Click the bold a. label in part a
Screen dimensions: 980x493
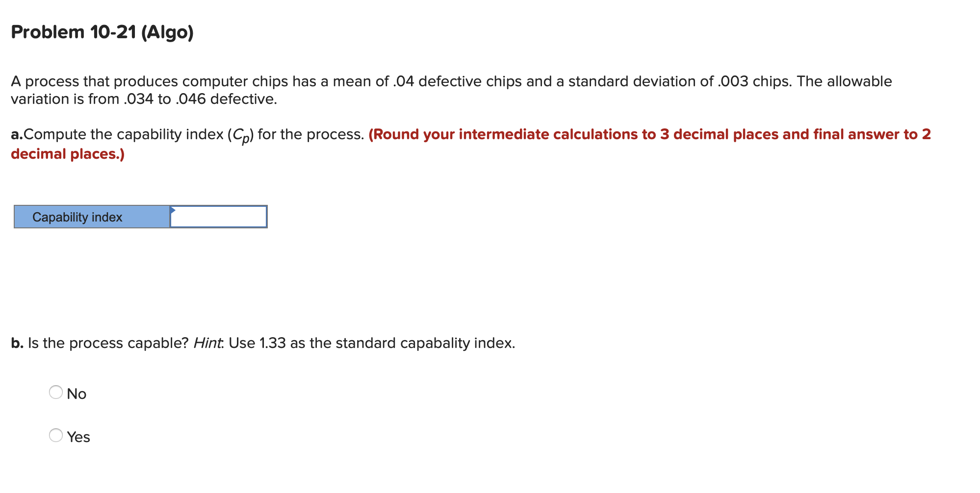point(17,134)
